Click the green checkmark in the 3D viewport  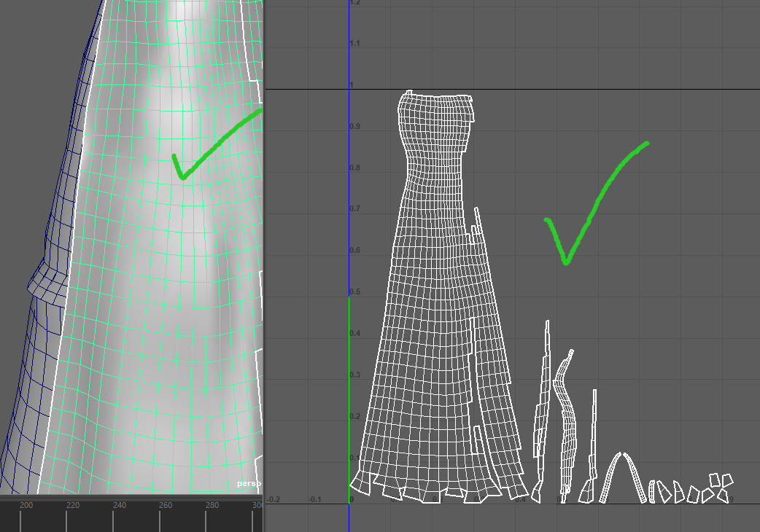[212, 142]
